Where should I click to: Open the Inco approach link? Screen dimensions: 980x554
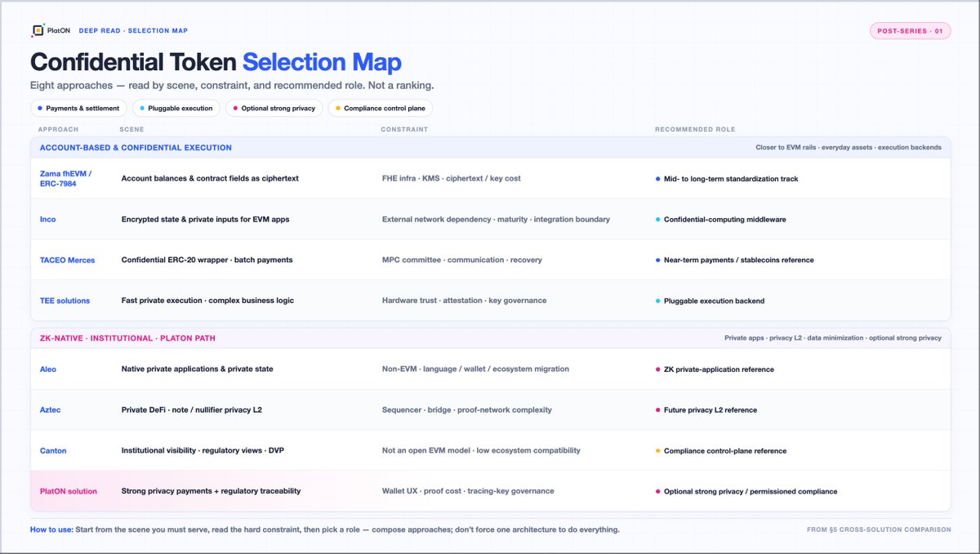click(48, 219)
